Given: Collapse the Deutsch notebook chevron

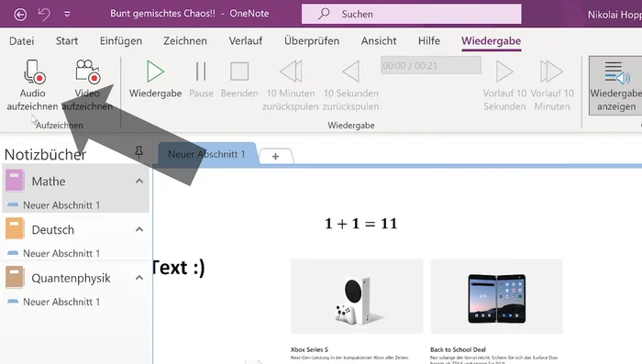Looking at the screenshot, I should 139,229.
